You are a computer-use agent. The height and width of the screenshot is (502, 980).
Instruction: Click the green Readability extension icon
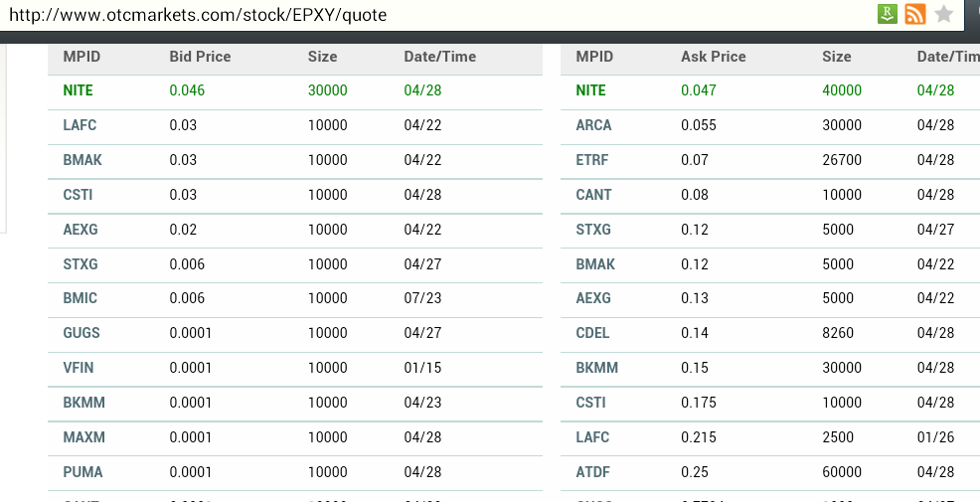pos(888,14)
